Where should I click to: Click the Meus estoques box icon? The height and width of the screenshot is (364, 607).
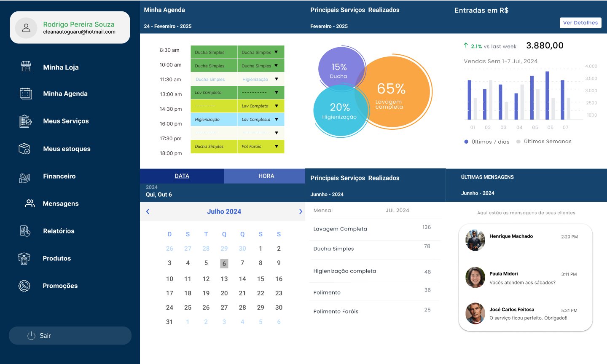point(24,149)
